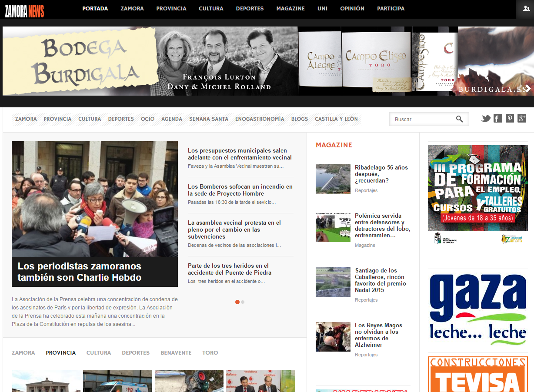Screen dimensions: 534x392
Task: Open the lobo controversy thumbnail
Action: (333, 227)
